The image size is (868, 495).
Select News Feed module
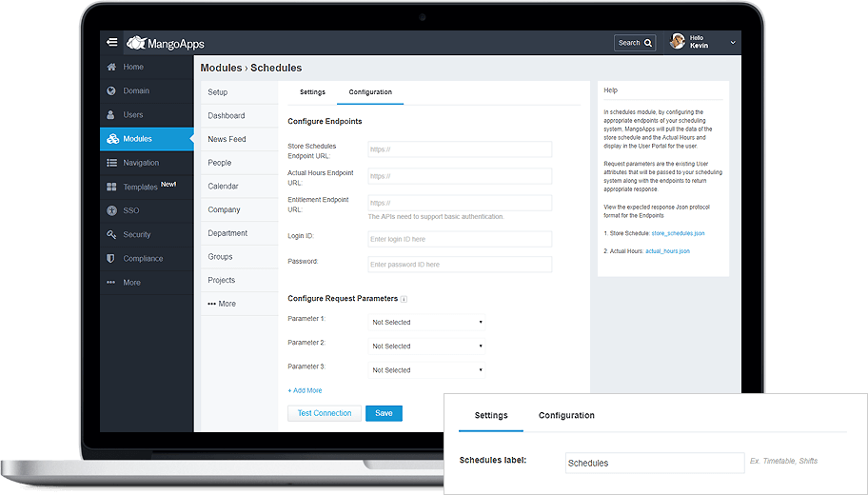[x=239, y=139]
